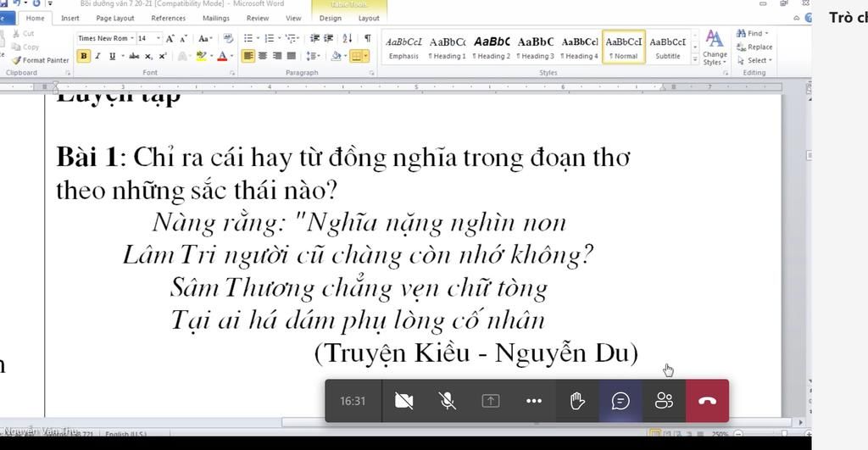The image size is (868, 450).
Task: Click Replace in Editing group
Action: 754,47
